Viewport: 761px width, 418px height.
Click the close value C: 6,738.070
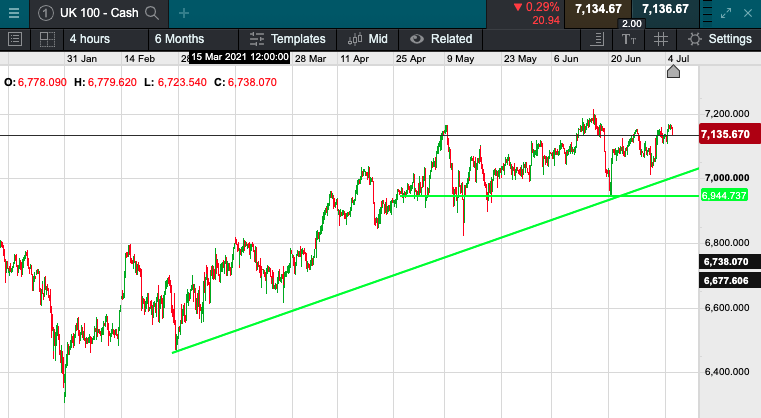[245, 83]
